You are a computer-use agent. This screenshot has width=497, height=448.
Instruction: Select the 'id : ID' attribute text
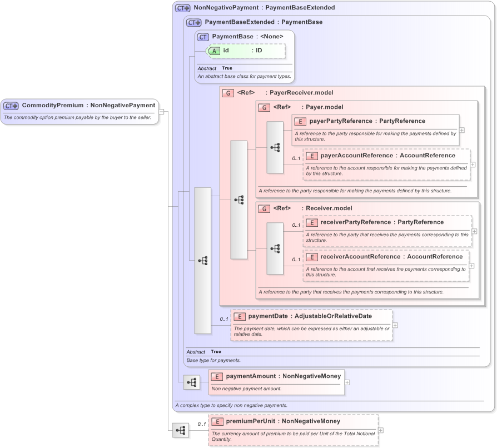point(242,51)
